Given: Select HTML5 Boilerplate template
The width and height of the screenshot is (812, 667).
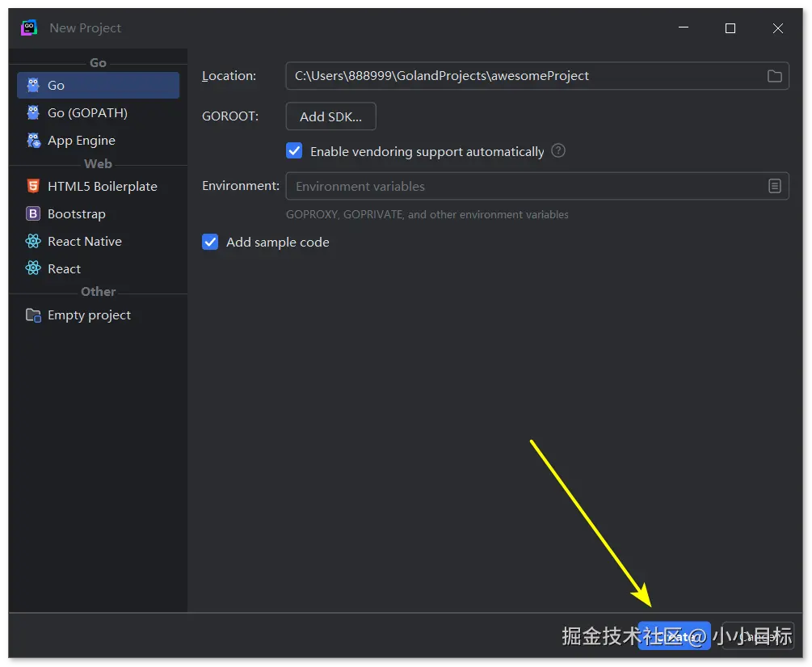Looking at the screenshot, I should coord(98,186).
